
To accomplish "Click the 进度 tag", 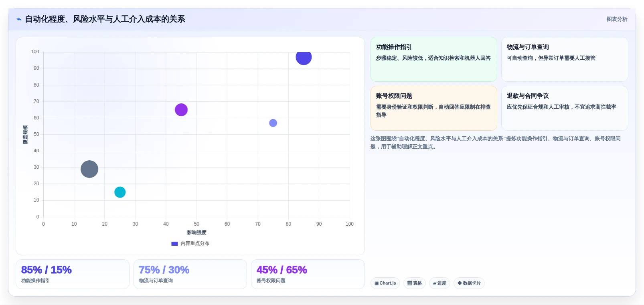I will tap(439, 283).
